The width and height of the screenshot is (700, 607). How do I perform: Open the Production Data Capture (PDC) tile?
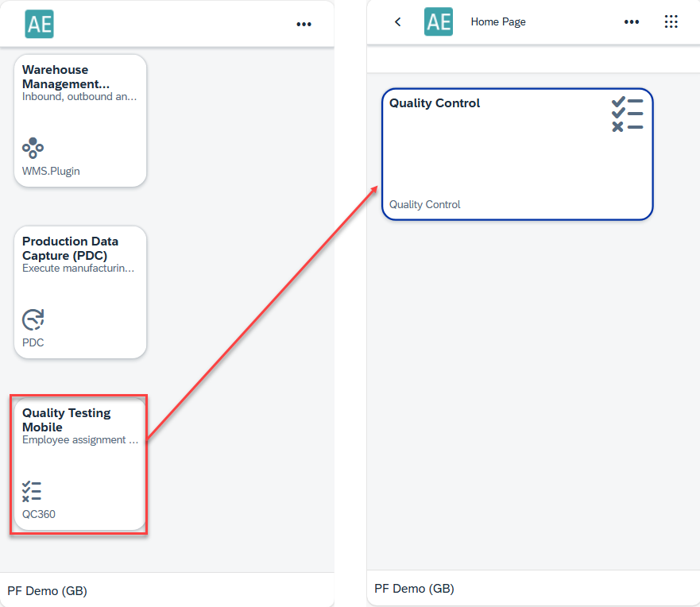click(80, 292)
